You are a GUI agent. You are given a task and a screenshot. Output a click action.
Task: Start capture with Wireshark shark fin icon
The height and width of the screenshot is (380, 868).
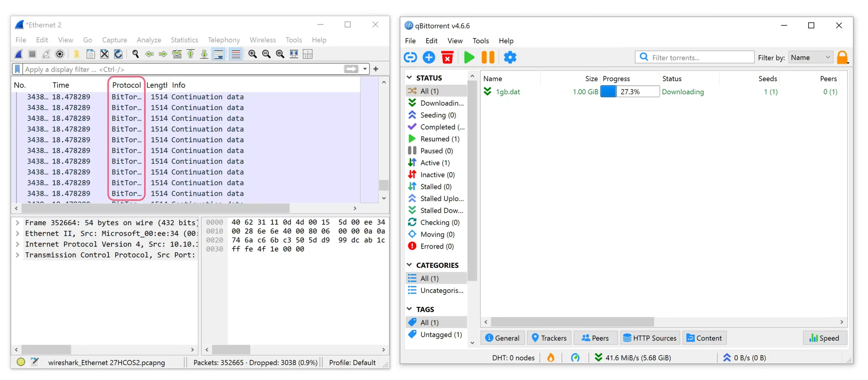[19, 54]
